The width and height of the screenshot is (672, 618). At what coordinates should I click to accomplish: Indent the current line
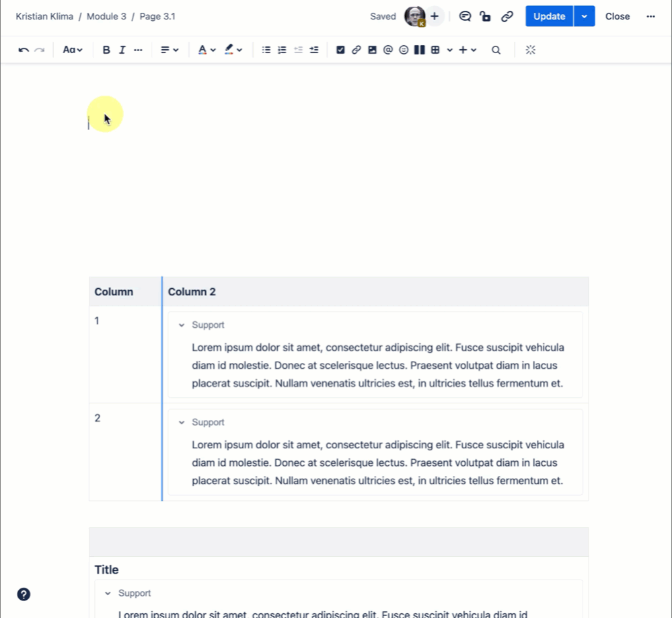point(314,50)
